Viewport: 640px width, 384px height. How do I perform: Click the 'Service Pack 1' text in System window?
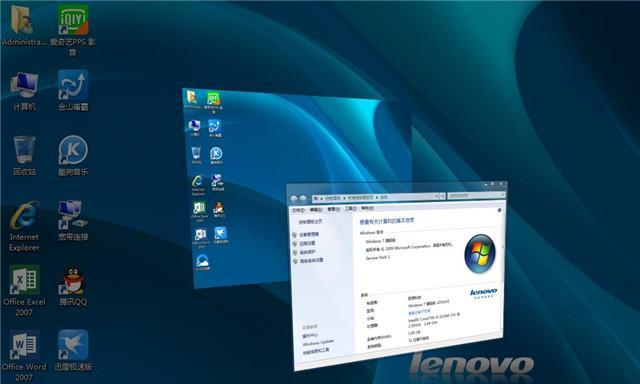point(378,257)
